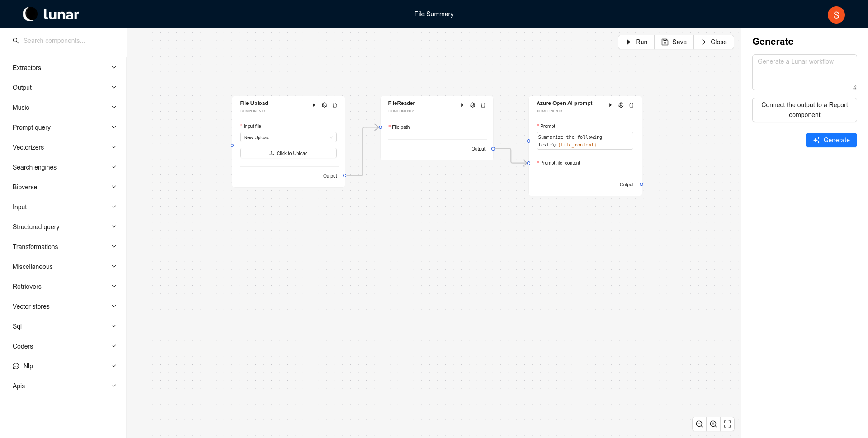Expand the Nlp category

[x=63, y=366]
